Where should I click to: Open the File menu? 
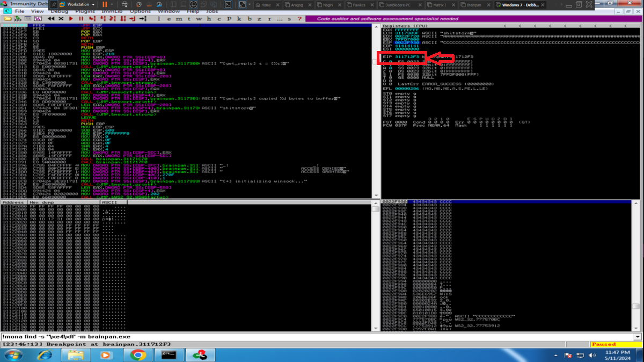pyautogui.click(x=19, y=11)
